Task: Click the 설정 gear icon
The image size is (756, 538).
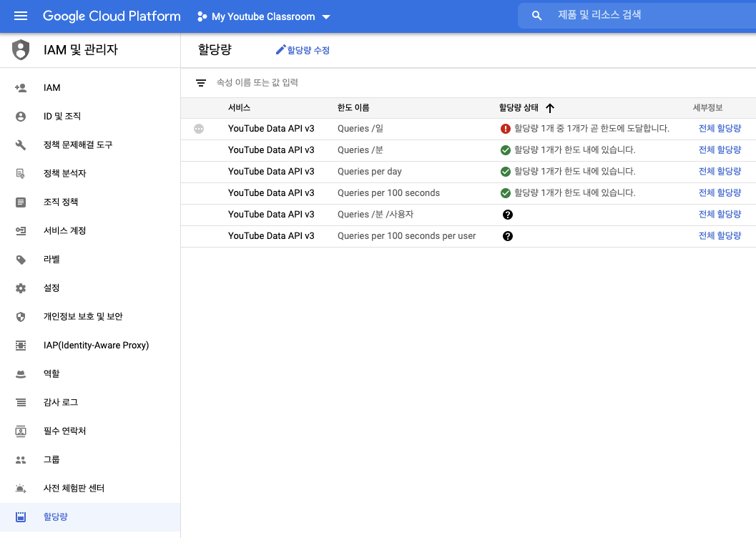Action: pyautogui.click(x=21, y=288)
